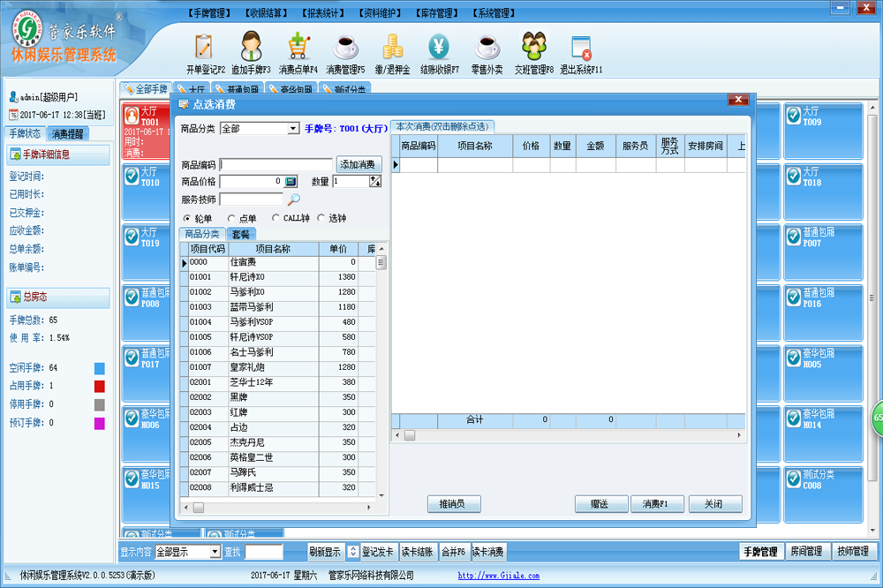The image size is (883, 588).
Task: Select the CALL钟 radio button
Action: tap(275, 218)
